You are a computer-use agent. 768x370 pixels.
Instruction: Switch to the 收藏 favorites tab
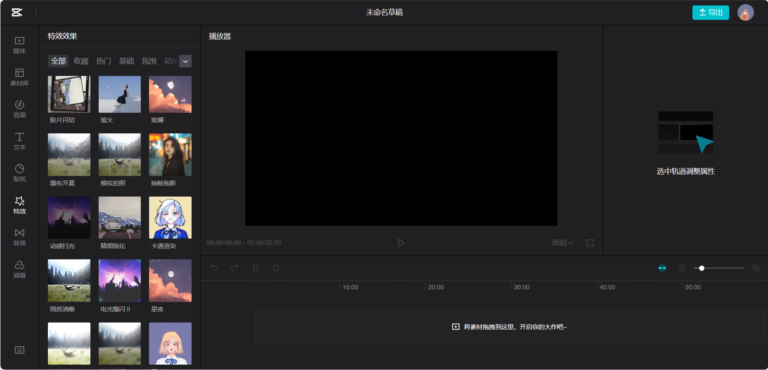coord(81,61)
